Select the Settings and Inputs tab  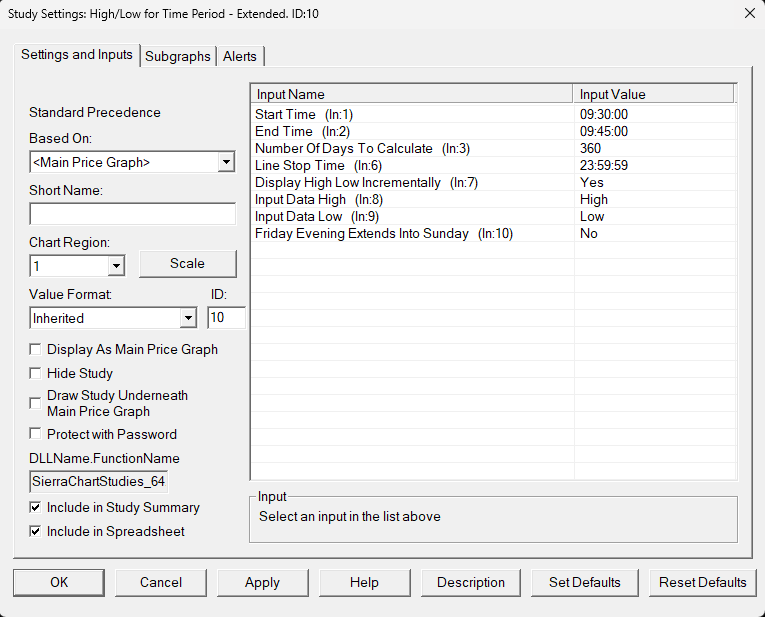77,55
